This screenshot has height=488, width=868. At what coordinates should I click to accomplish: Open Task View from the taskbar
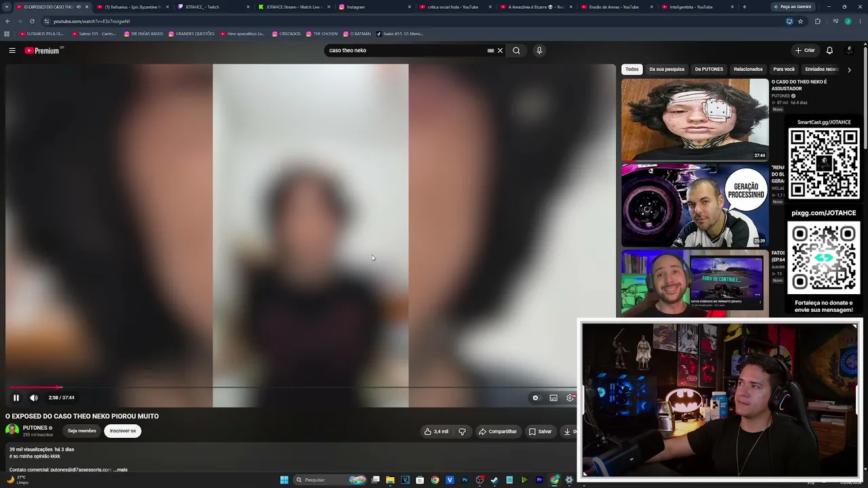point(375,480)
